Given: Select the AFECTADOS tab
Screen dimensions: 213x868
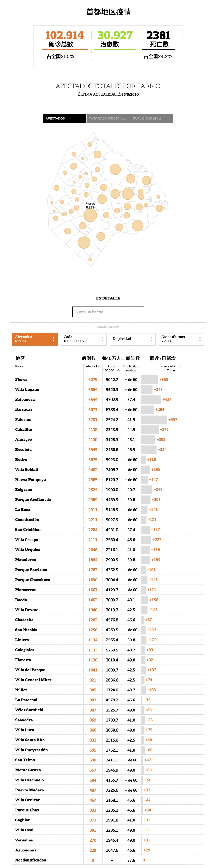Looking at the screenshot, I should point(64,118).
